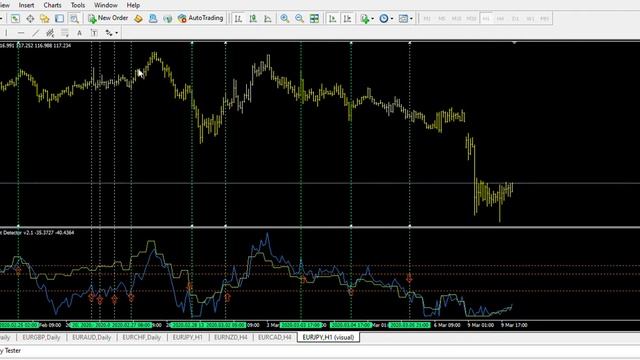Select the trendline drawing tool
Image resolution: width=640 pixels, height=360 pixels.
tap(36, 33)
